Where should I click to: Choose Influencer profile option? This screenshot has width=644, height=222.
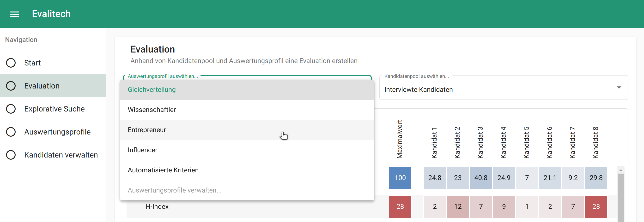click(x=247, y=150)
